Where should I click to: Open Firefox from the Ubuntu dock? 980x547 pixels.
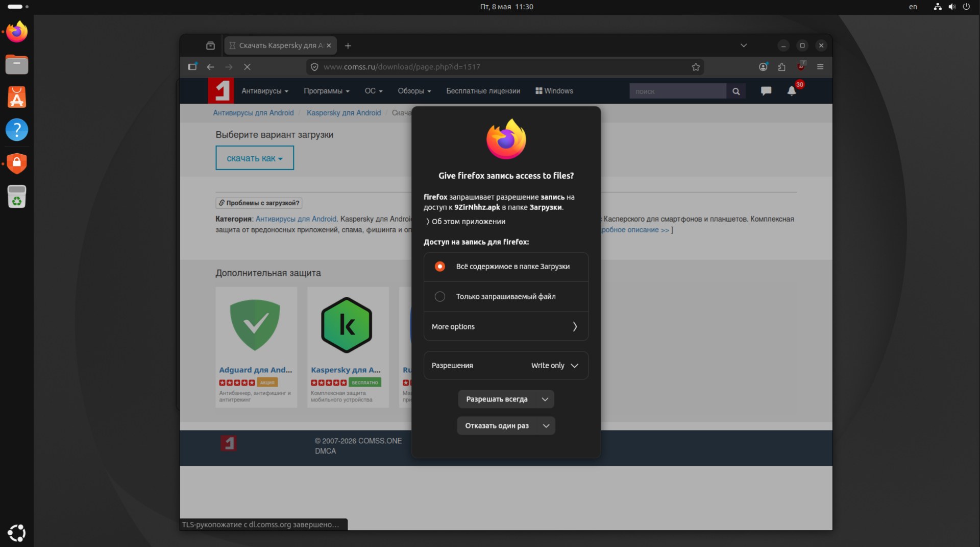[x=17, y=32]
